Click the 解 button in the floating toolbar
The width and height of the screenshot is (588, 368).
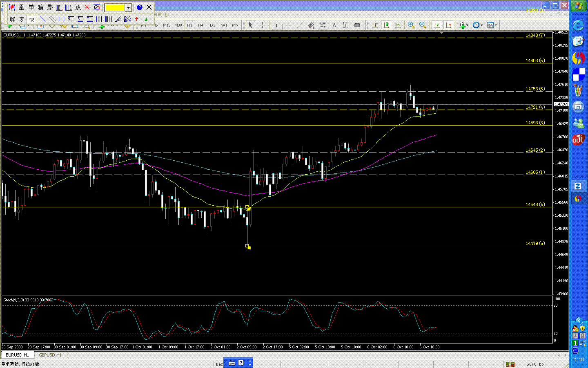(12, 19)
